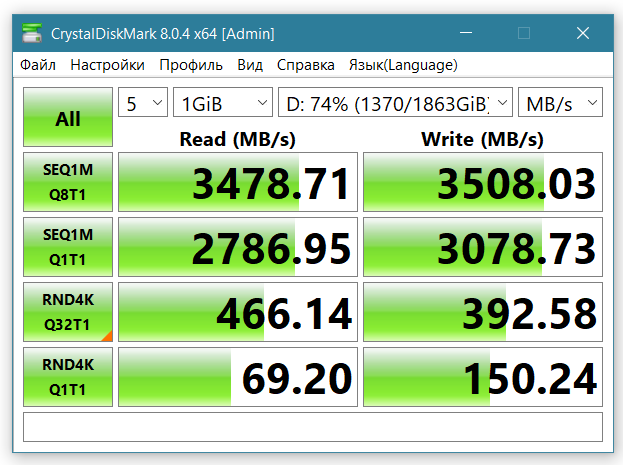Click the RND4K Q32T1 write result 392.58

[483, 312]
